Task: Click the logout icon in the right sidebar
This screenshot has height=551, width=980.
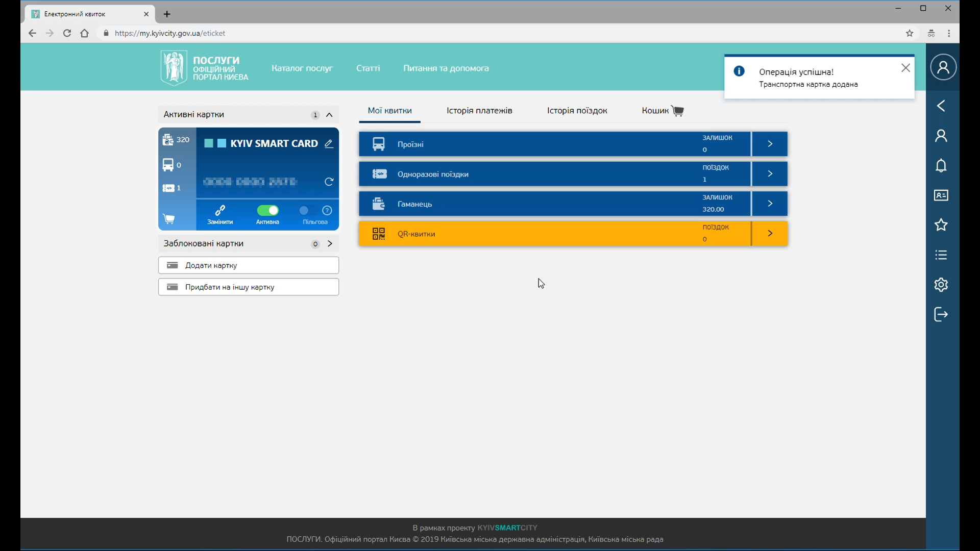Action: tap(941, 314)
